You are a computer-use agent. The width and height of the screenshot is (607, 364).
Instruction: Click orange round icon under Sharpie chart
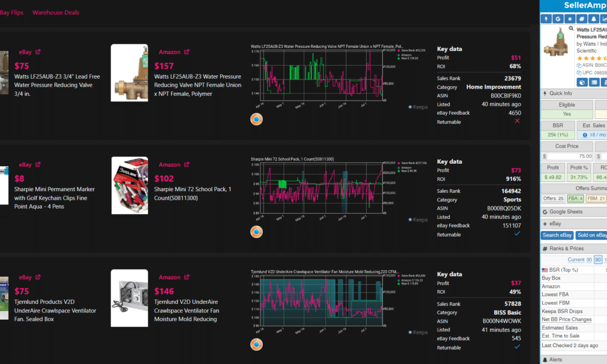pos(256,232)
